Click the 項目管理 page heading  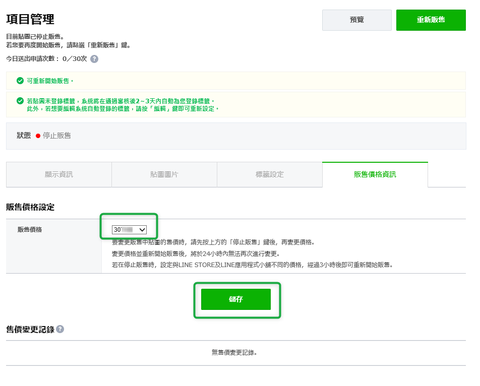(x=30, y=19)
